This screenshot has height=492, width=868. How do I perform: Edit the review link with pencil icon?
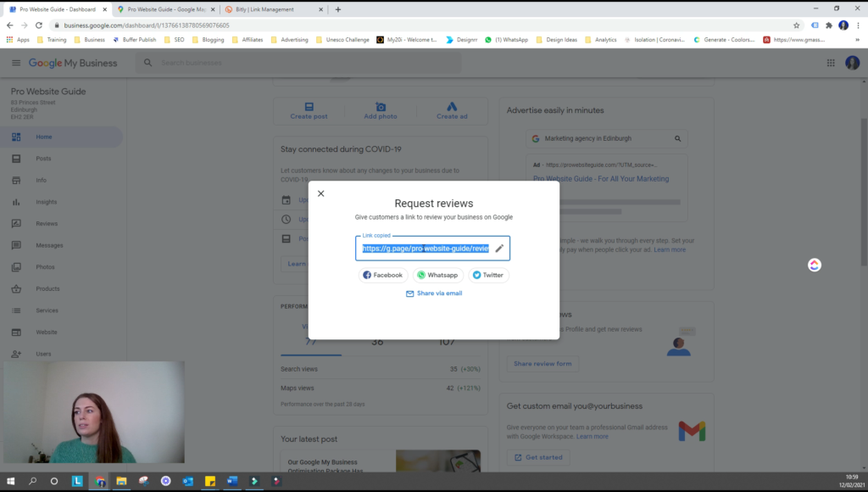499,249
